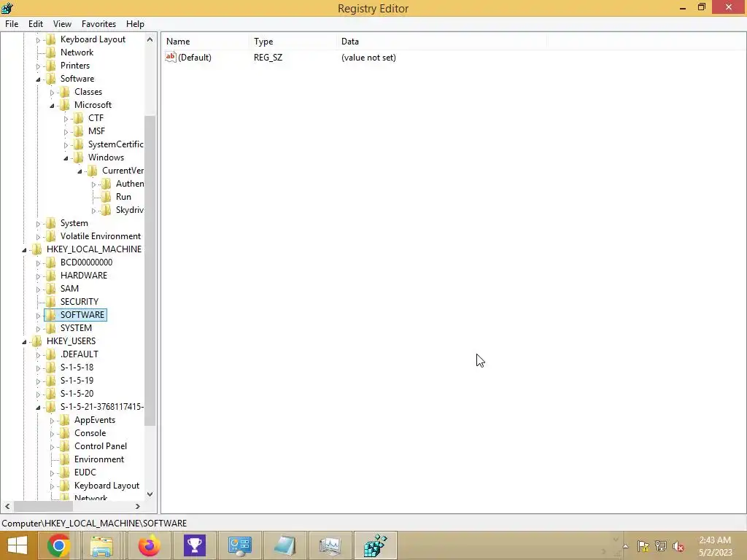
Task: Open the File menu
Action: tap(12, 24)
